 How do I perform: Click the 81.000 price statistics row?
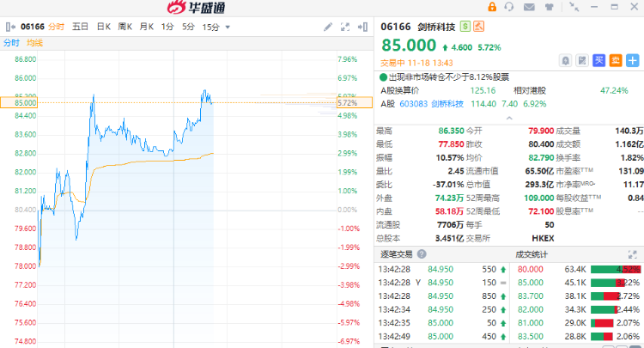tap(578, 323)
